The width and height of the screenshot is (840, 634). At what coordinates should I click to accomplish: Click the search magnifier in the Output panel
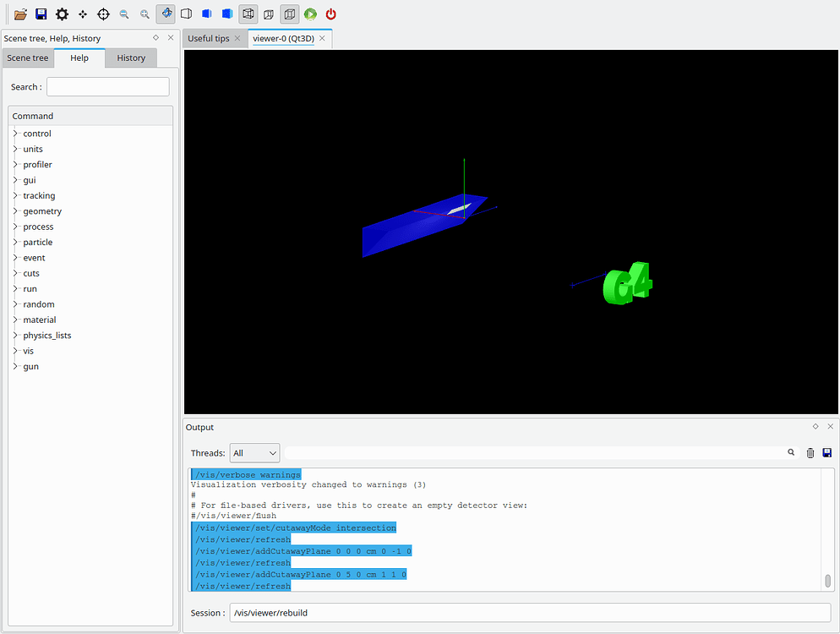click(x=791, y=452)
